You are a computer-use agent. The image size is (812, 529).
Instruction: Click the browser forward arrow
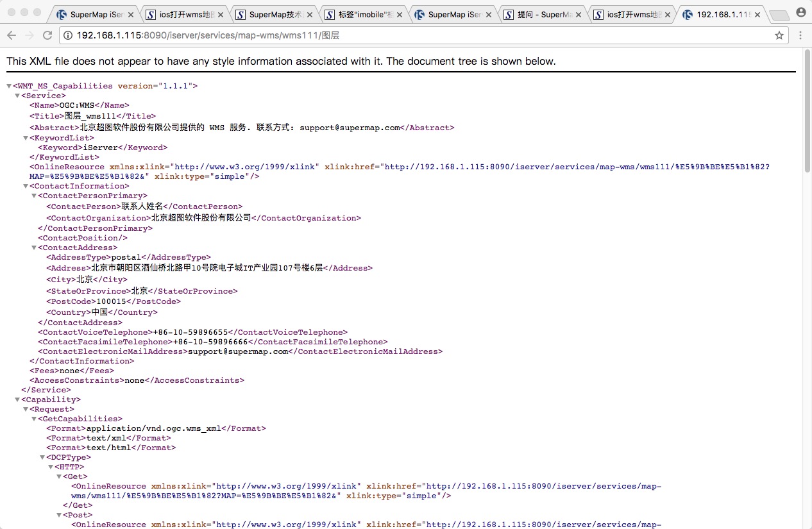click(30, 36)
